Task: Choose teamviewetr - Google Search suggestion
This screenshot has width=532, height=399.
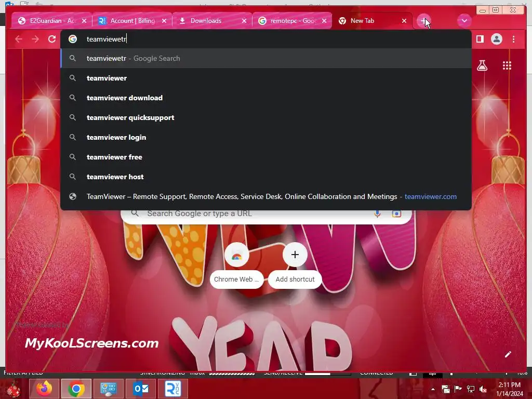Action: (x=266, y=58)
